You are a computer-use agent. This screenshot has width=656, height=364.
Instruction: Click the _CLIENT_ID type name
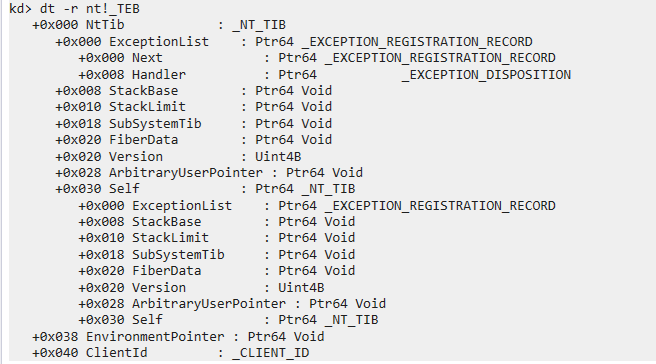271,353
